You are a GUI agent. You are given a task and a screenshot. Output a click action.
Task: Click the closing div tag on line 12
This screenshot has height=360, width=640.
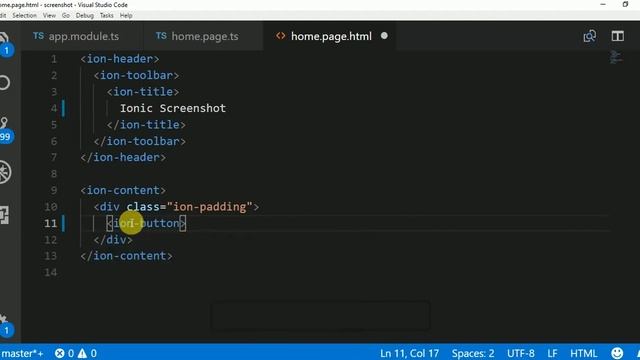pyautogui.click(x=113, y=240)
